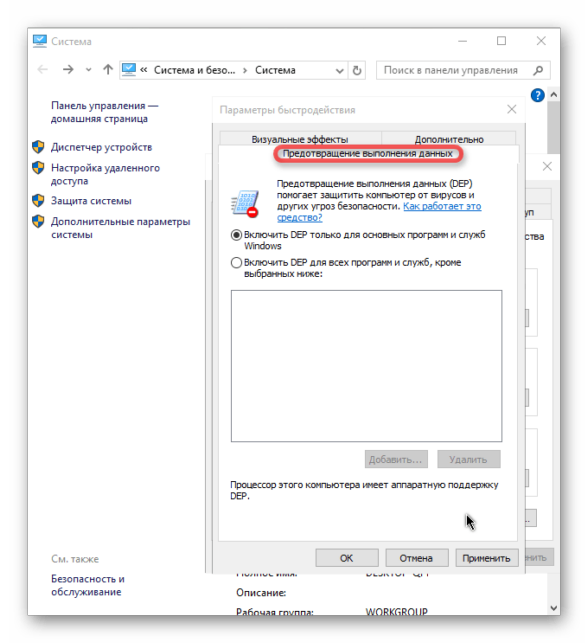The width and height of the screenshot is (588, 643).
Task: Select Предотвращение выполнения данных tab
Action: pyautogui.click(x=368, y=153)
